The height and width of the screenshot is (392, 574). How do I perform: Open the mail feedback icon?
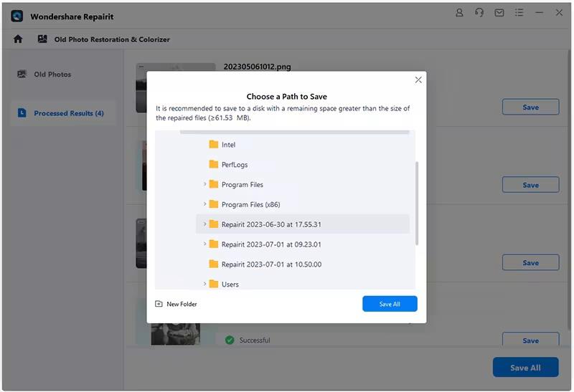499,13
